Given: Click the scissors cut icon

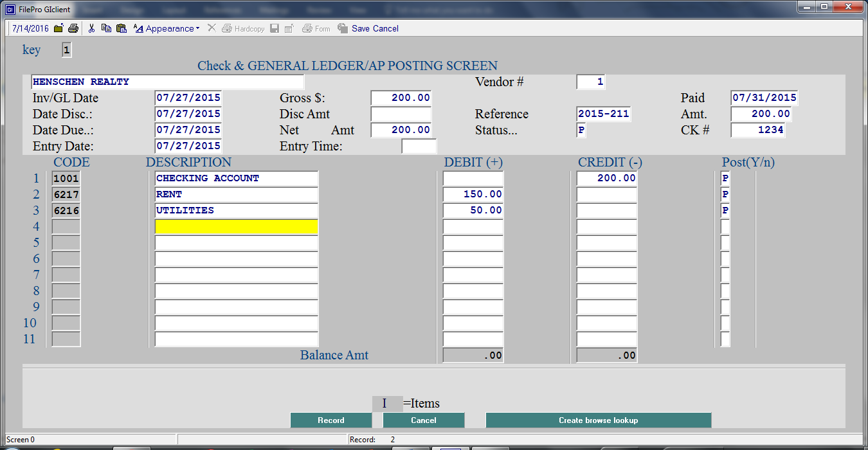Looking at the screenshot, I should [x=92, y=28].
